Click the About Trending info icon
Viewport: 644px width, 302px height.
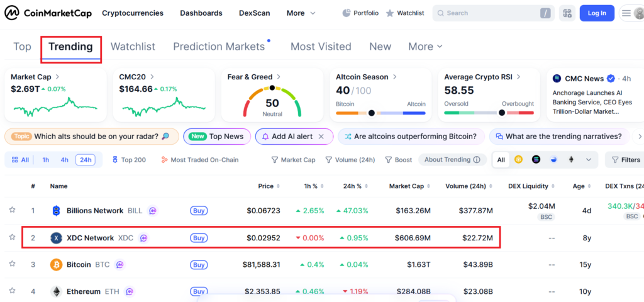[477, 160]
